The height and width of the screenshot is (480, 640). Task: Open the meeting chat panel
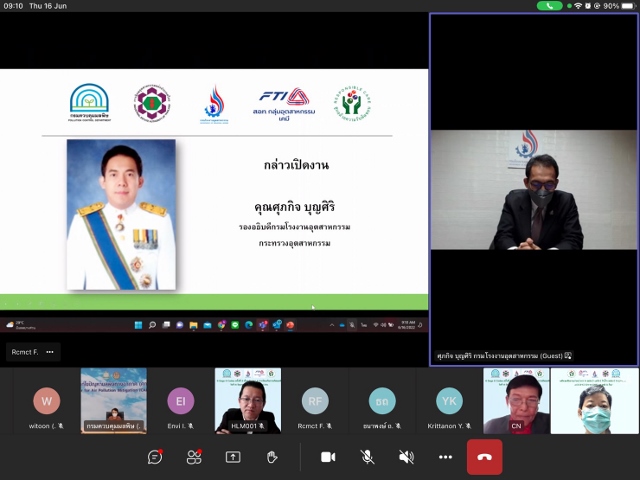click(x=155, y=457)
